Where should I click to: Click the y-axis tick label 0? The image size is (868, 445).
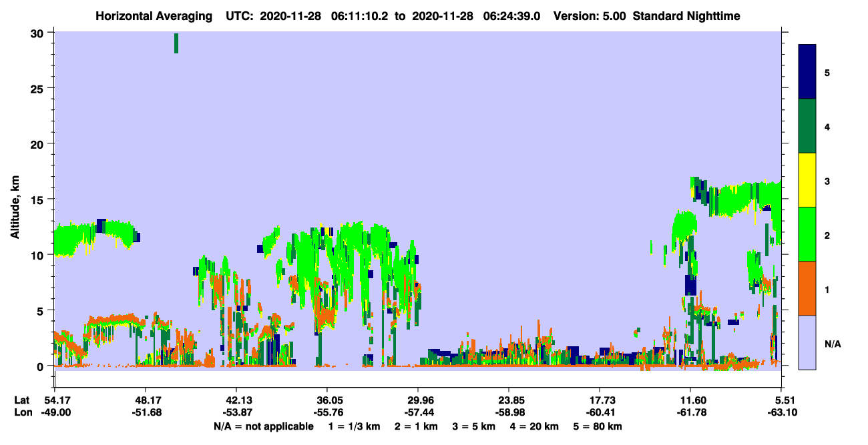click(42, 366)
